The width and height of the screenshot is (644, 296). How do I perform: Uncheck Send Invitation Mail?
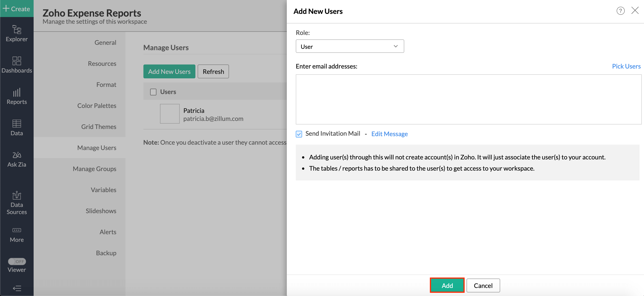299,134
